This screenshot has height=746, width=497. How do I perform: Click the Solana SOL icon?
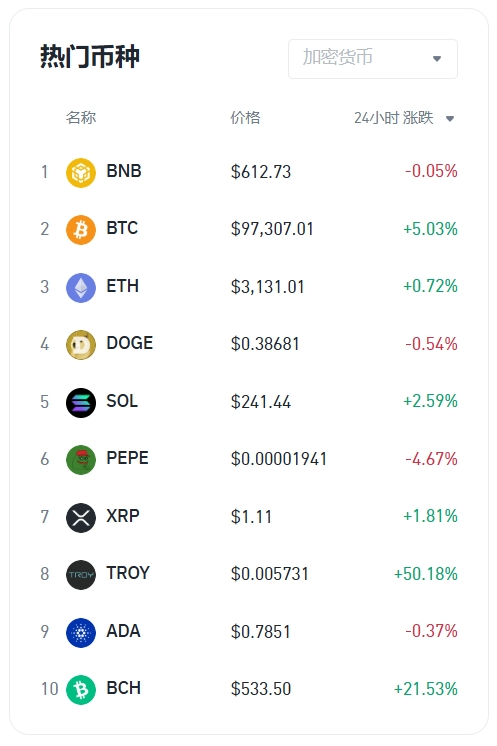click(81, 402)
